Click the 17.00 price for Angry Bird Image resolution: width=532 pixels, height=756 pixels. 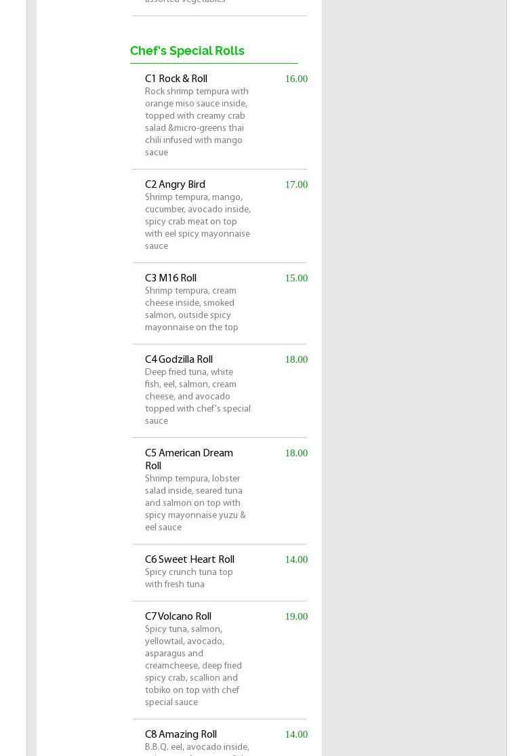pyautogui.click(x=296, y=184)
